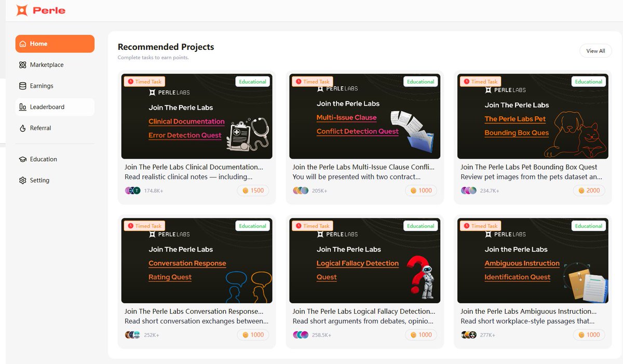Open Pet Bounding Box Quest thumbnail
Screen dimensions: 623x364
(x=533, y=116)
